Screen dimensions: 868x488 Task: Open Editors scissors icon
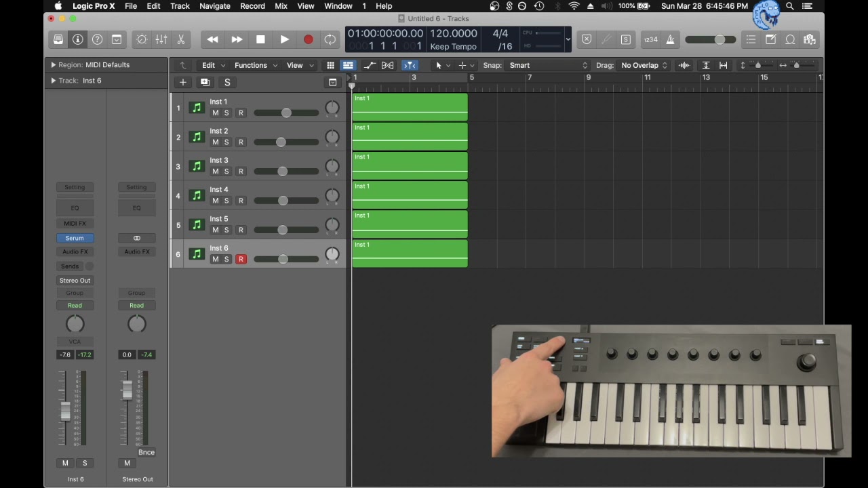181,40
